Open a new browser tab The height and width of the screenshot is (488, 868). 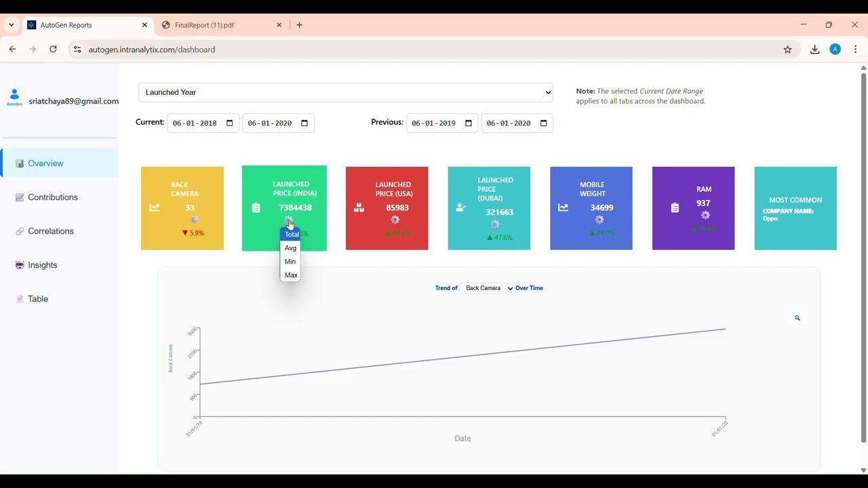click(x=300, y=25)
